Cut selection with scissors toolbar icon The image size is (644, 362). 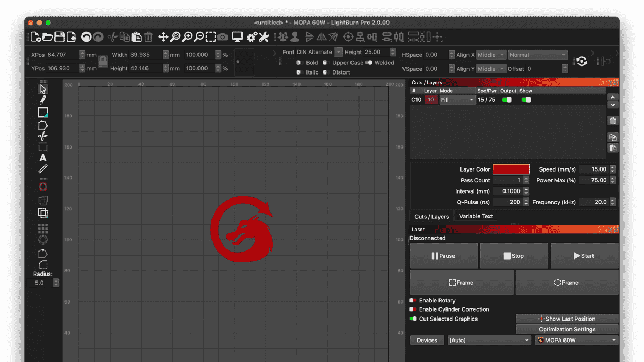click(112, 37)
